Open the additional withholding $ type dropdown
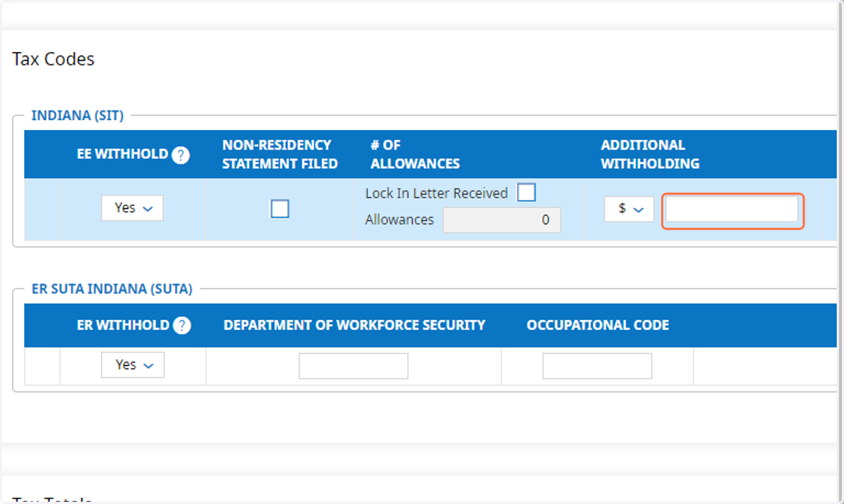 pyautogui.click(x=629, y=209)
